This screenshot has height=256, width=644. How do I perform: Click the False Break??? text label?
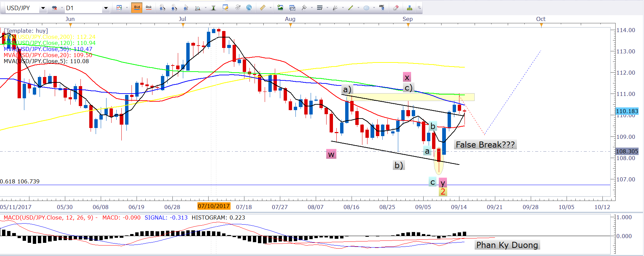pos(485,145)
